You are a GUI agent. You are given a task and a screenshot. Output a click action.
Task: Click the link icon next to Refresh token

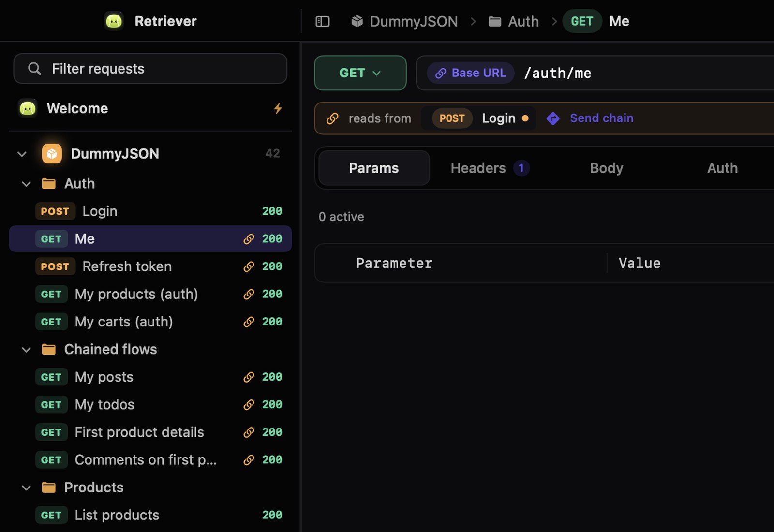(x=249, y=266)
